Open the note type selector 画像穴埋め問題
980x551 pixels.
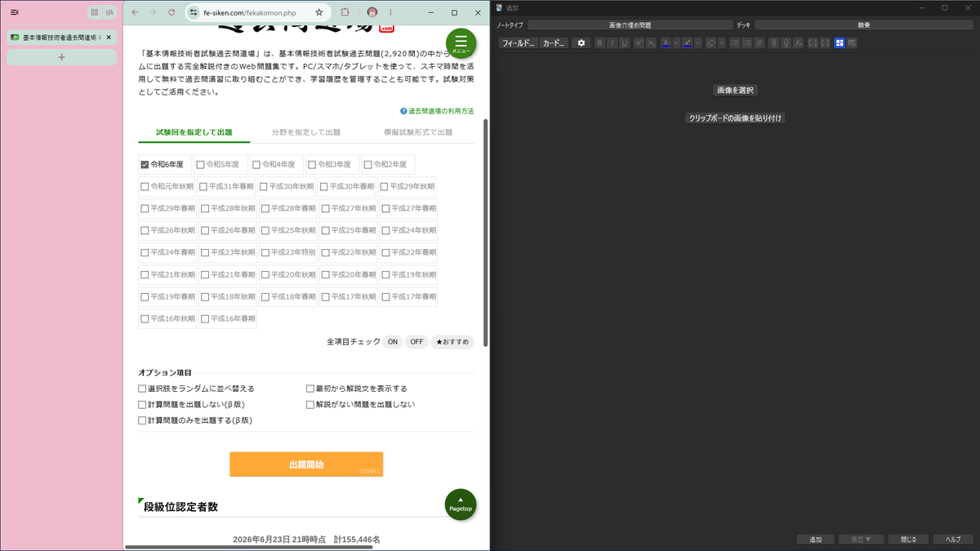point(630,25)
